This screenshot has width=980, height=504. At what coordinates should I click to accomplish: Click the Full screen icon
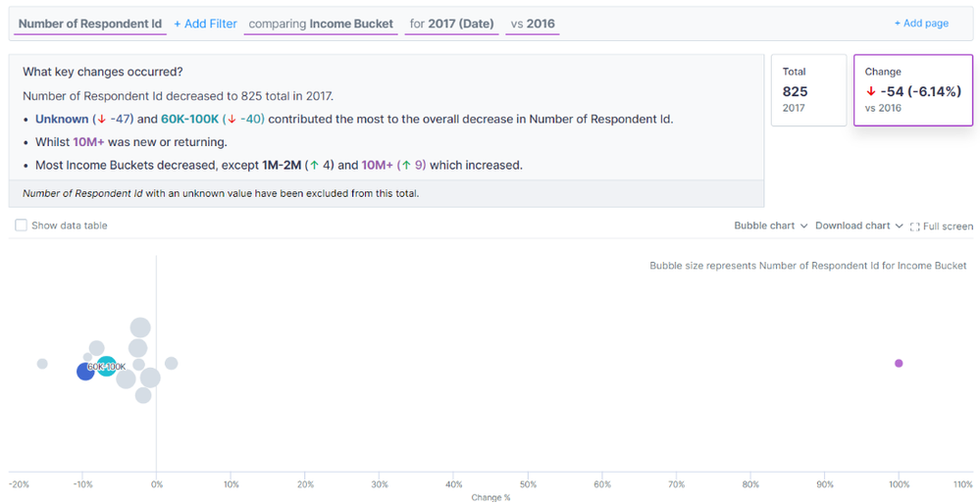coord(915,227)
